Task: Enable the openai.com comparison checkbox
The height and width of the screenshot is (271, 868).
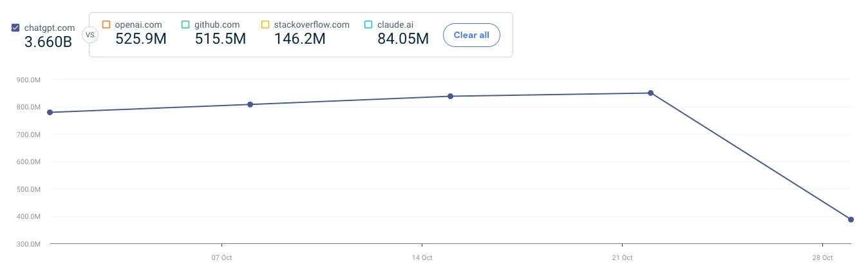Action: click(x=106, y=25)
